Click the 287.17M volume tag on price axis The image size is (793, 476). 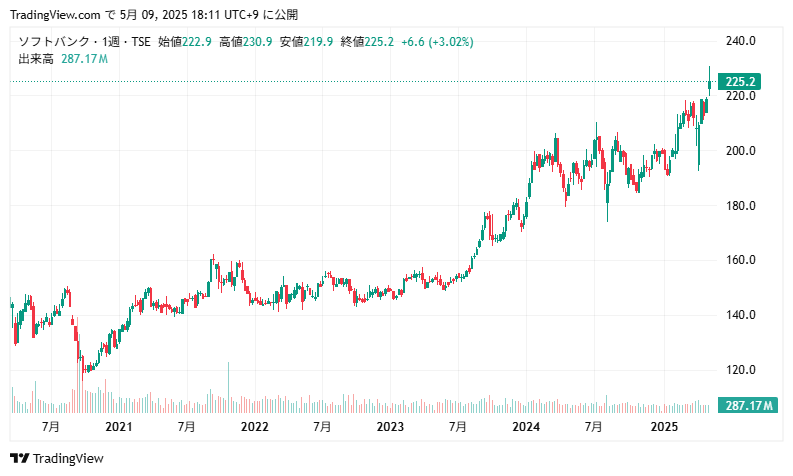[749, 406]
